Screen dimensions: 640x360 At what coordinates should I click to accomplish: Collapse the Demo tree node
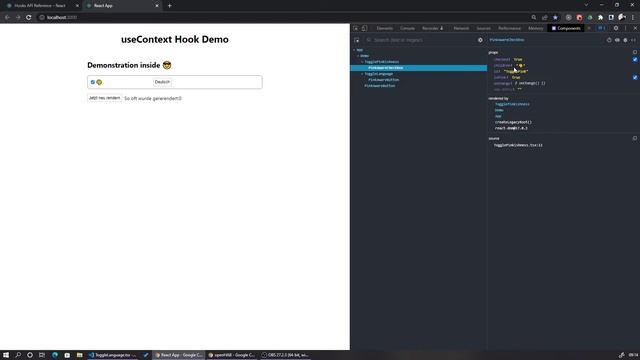click(358, 56)
